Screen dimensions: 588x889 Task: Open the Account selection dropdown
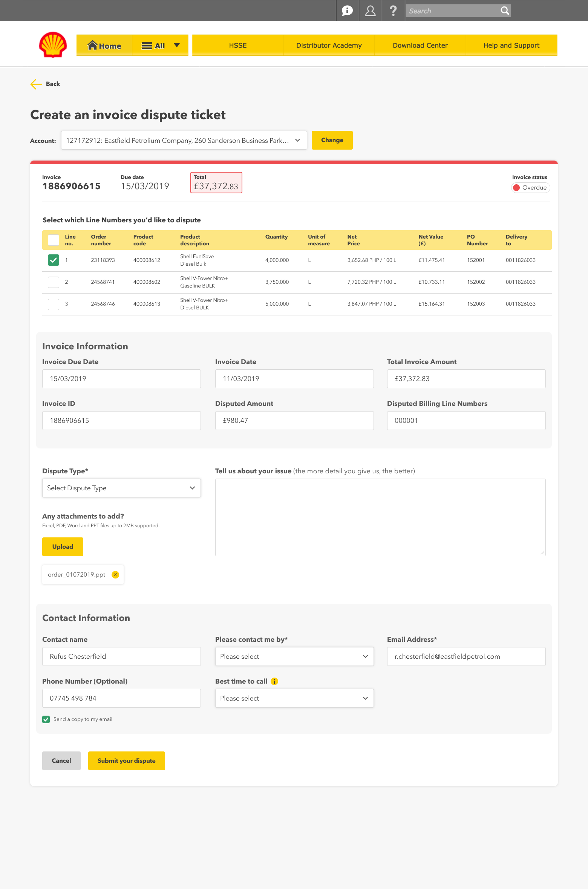click(x=184, y=140)
